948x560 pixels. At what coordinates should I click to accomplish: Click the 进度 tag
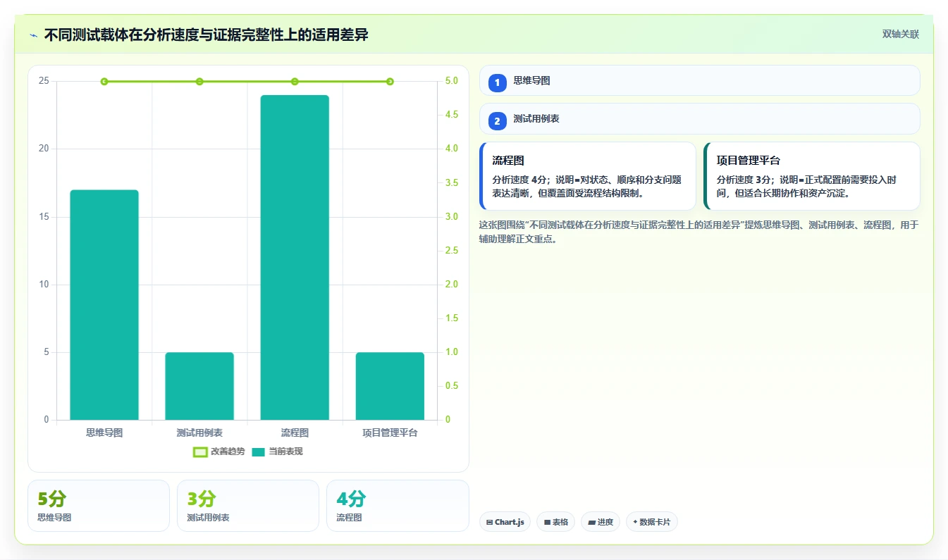(601, 522)
